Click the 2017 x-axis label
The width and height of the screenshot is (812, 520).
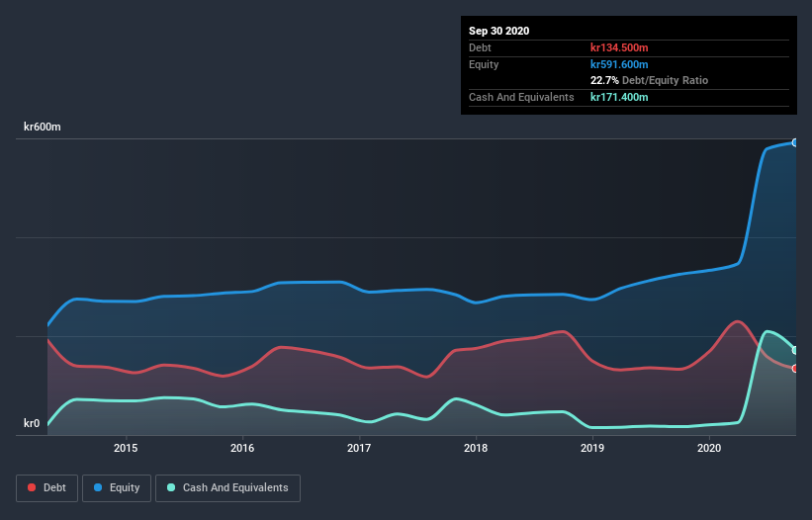pyautogui.click(x=359, y=448)
